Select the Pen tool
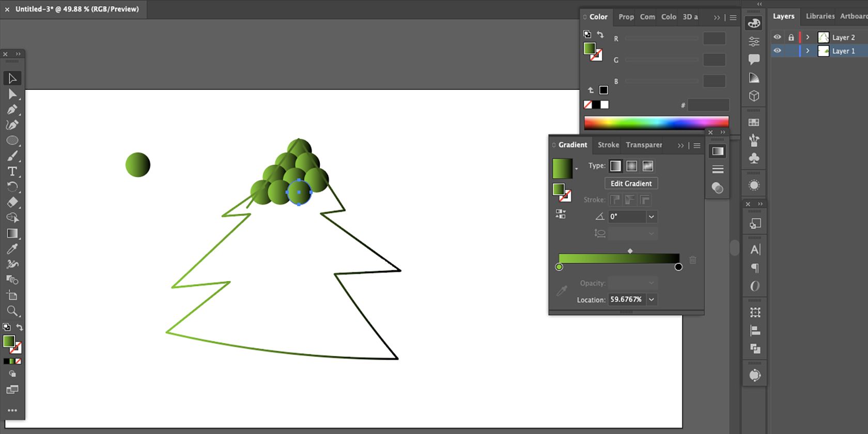The width and height of the screenshot is (868, 434). [12, 110]
